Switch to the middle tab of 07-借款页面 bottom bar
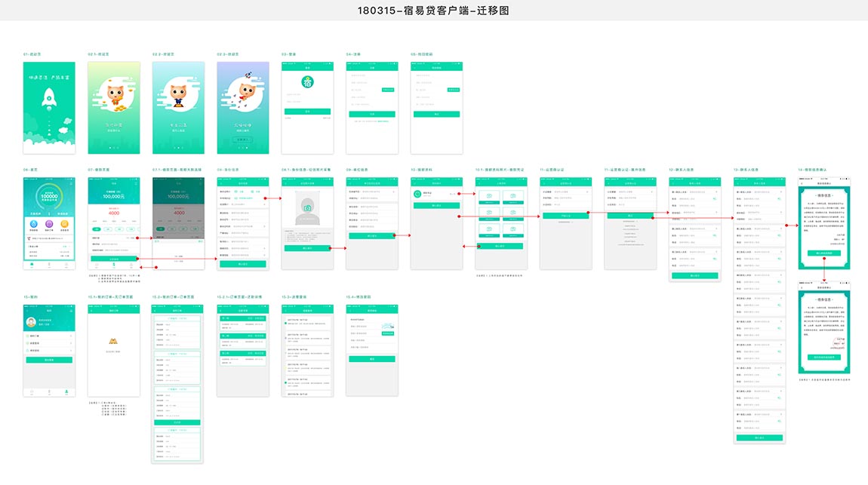This screenshot has width=868, height=485. (x=113, y=264)
